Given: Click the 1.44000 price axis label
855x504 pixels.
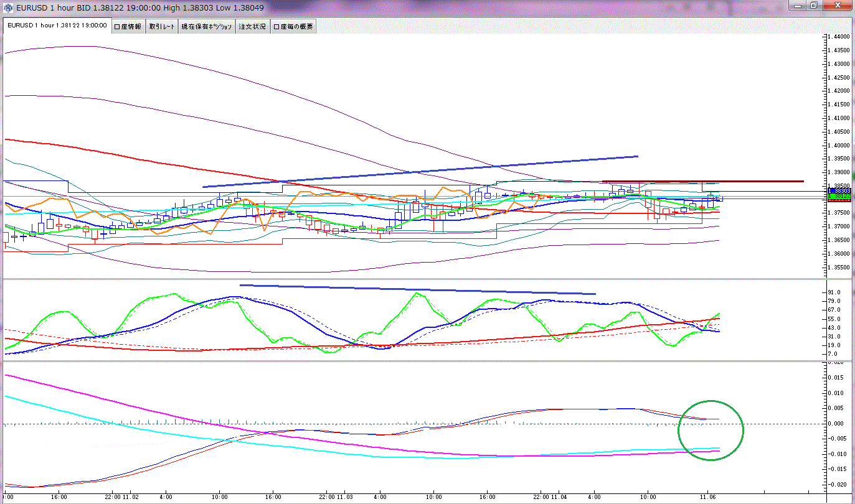Looking at the screenshot, I should click(838, 37).
